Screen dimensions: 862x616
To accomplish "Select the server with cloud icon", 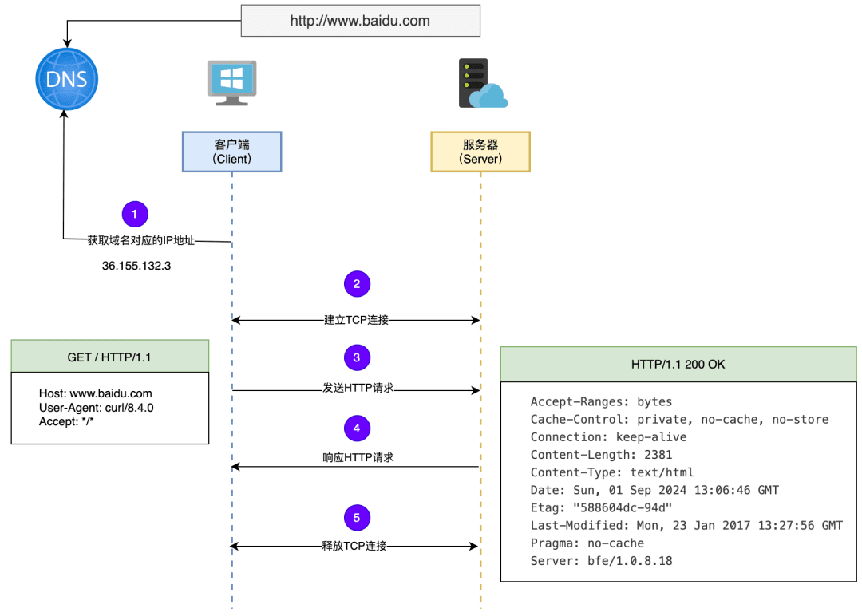I will [x=483, y=83].
